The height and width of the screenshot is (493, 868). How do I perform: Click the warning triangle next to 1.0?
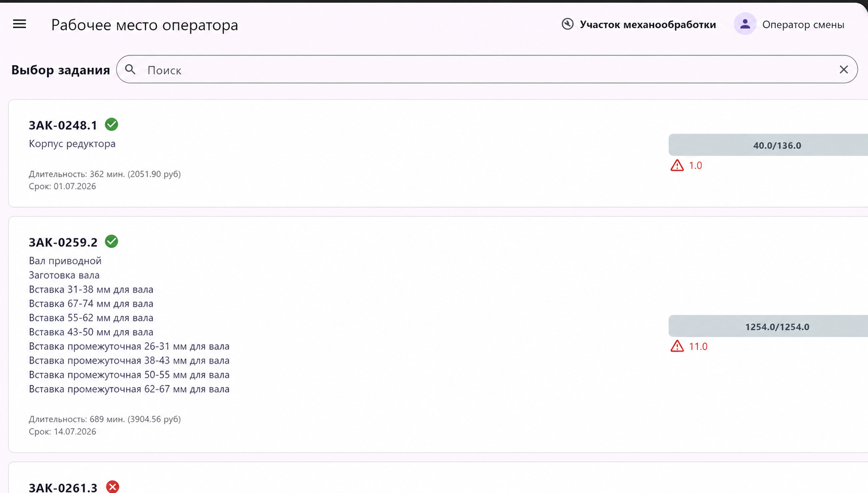pyautogui.click(x=677, y=165)
